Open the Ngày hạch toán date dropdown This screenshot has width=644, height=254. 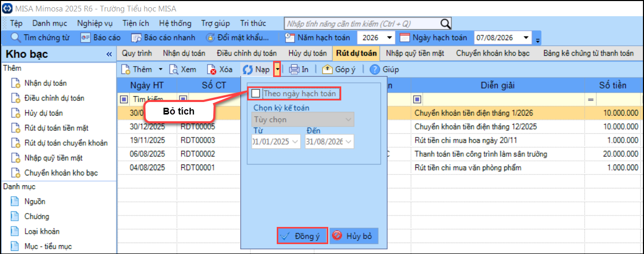point(526,37)
